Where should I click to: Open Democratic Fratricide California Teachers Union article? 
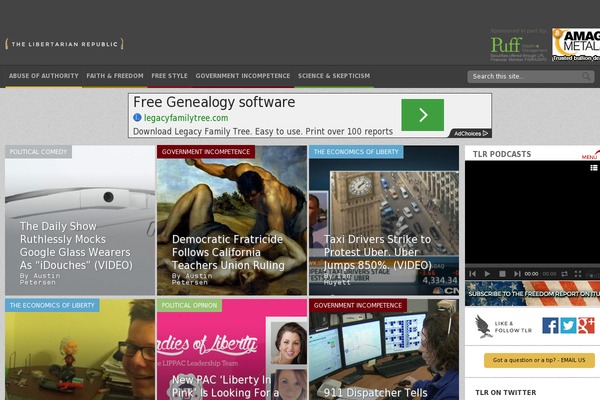click(228, 252)
